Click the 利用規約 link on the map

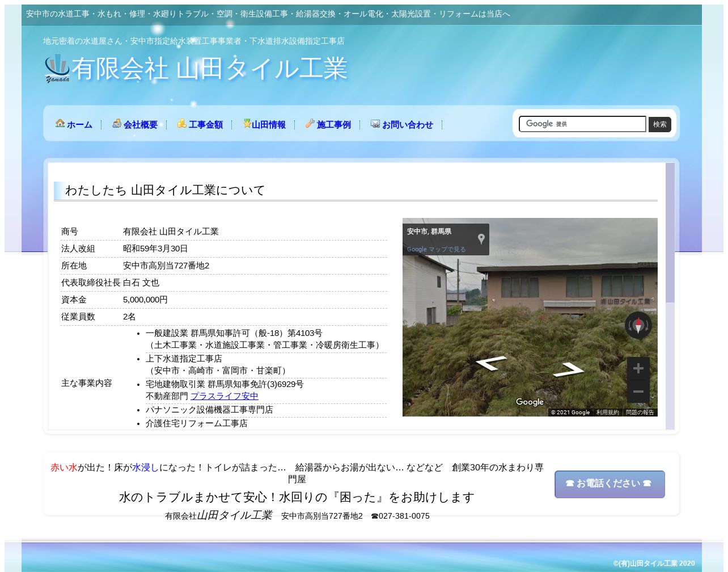608,413
